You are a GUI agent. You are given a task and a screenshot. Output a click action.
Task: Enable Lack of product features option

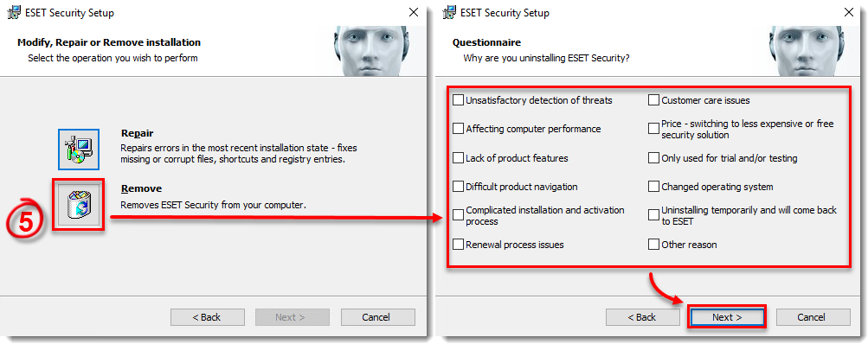[458, 158]
